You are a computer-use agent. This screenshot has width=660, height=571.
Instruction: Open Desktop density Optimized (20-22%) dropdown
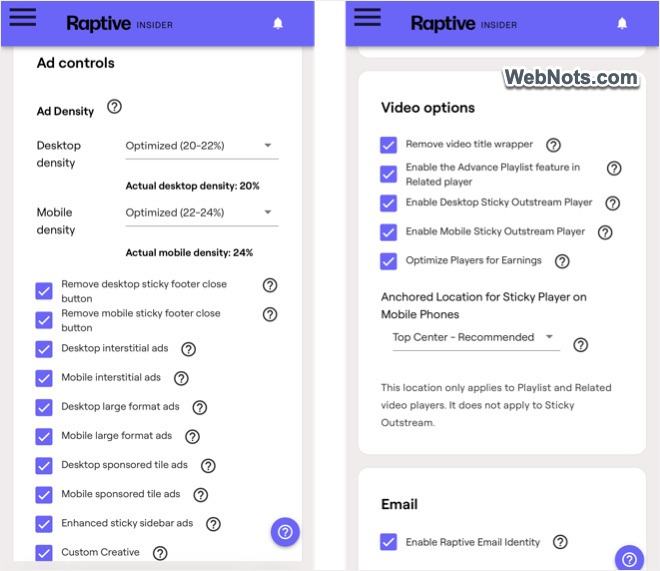point(202,146)
